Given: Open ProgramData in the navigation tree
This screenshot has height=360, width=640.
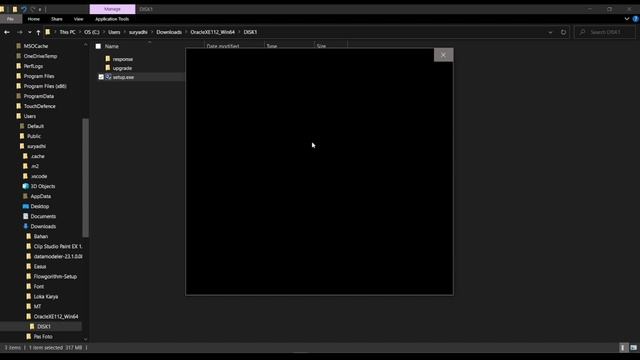Looking at the screenshot, I should coord(38,96).
